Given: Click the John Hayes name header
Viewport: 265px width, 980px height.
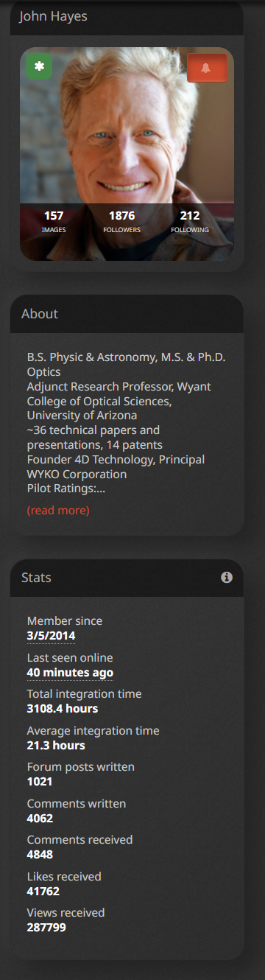Looking at the screenshot, I should [53, 16].
